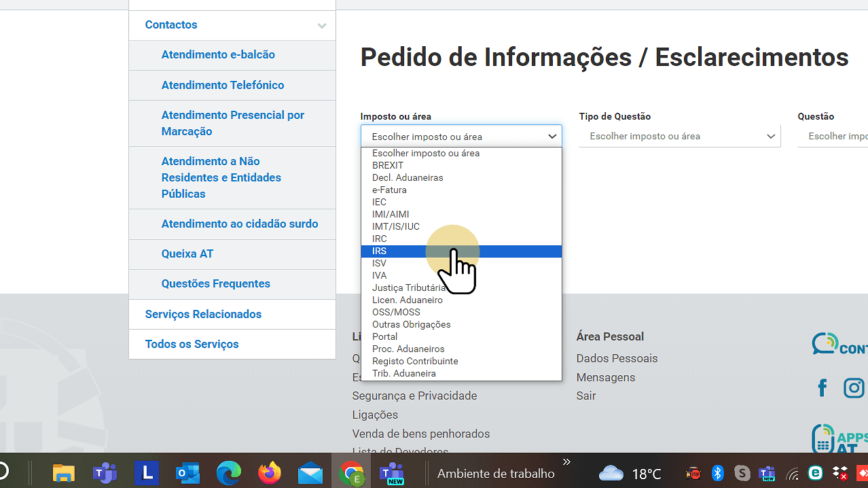This screenshot has width=868, height=488.
Task: Click the Bluetooth icon in system tray
Action: pos(717,473)
